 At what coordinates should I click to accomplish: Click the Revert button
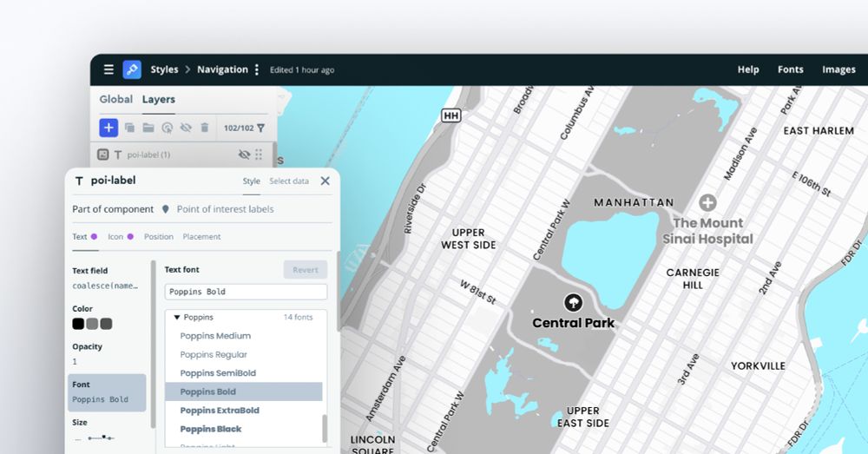click(x=306, y=270)
